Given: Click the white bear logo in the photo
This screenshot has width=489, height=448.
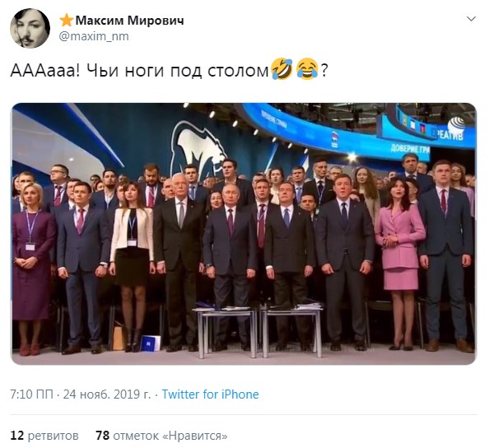Looking at the screenshot, I should 198,150.
